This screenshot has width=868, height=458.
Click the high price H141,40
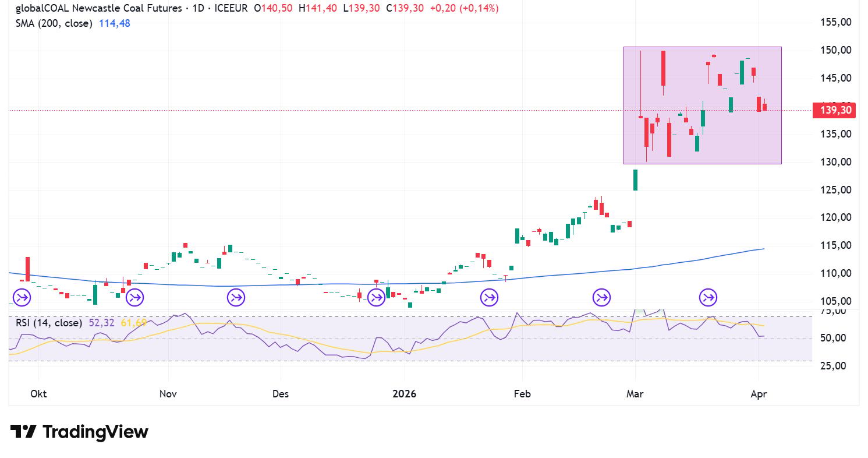tap(318, 9)
